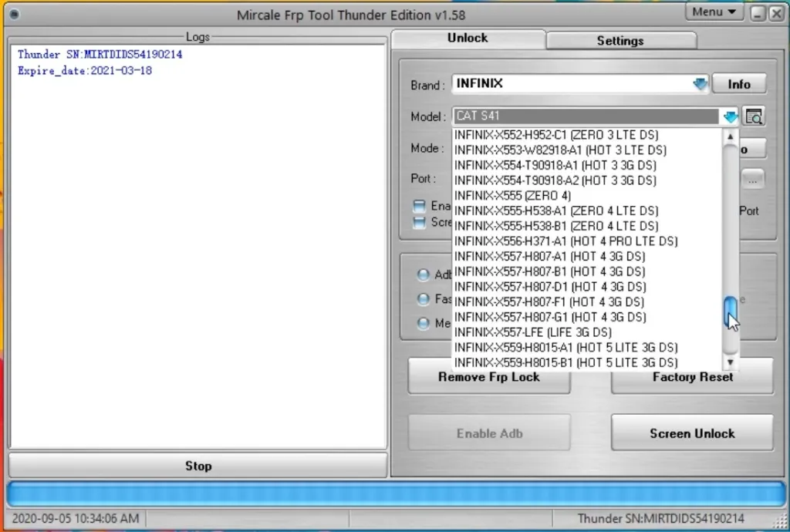This screenshot has width=790, height=532.
Task: Click the Info button next to Brand
Action: point(739,84)
